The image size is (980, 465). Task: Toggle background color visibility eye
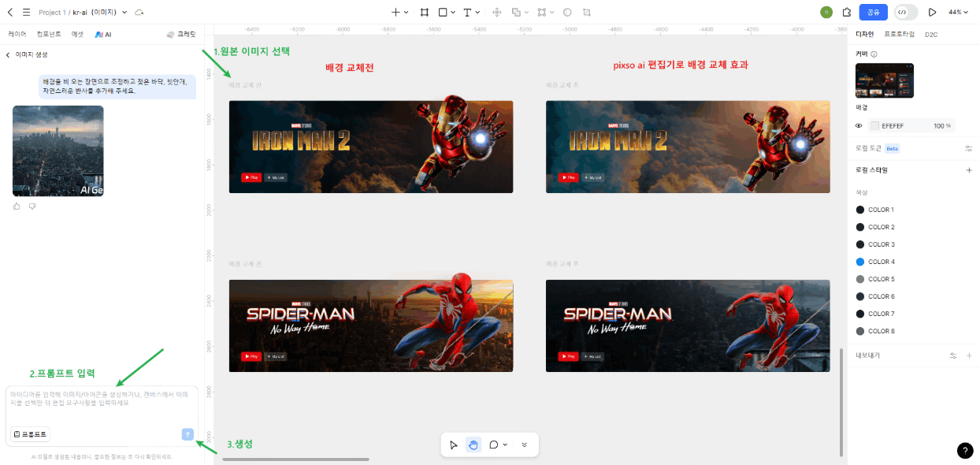pyautogui.click(x=859, y=125)
